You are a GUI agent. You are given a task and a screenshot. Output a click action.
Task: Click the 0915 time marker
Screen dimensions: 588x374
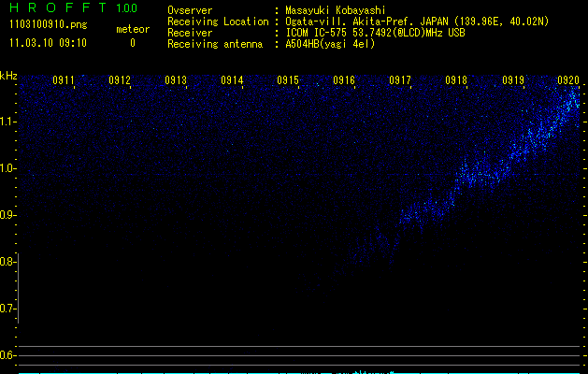(288, 80)
